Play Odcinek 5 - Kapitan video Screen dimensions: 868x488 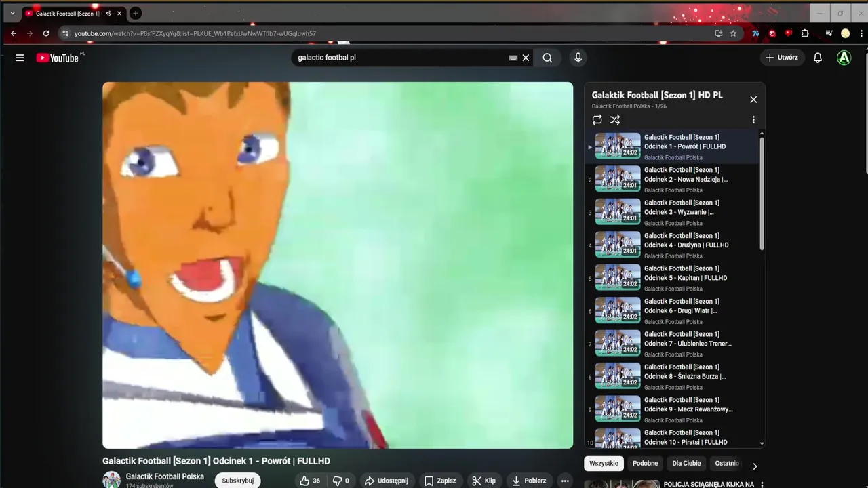click(x=671, y=279)
